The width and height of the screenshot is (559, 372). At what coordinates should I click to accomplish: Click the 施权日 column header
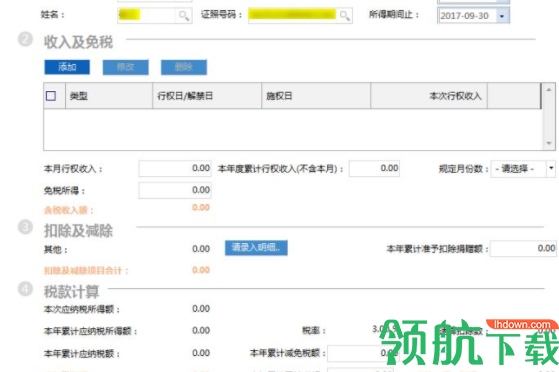point(316,96)
